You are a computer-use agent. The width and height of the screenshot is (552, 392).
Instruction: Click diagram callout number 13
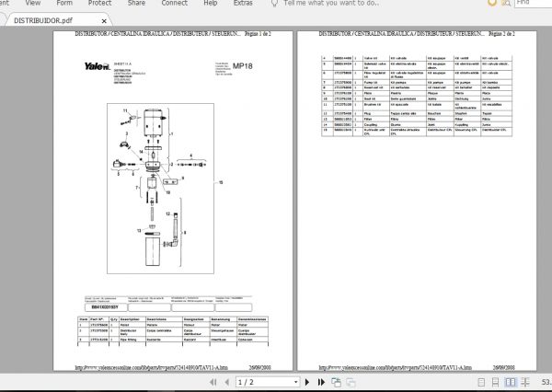139,231
